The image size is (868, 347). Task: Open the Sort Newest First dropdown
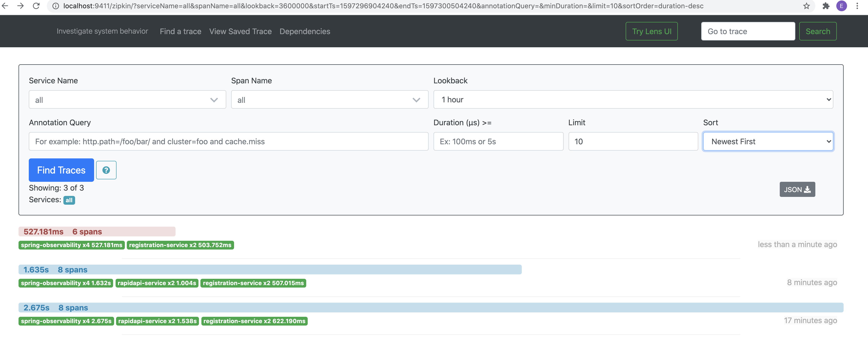[768, 142]
